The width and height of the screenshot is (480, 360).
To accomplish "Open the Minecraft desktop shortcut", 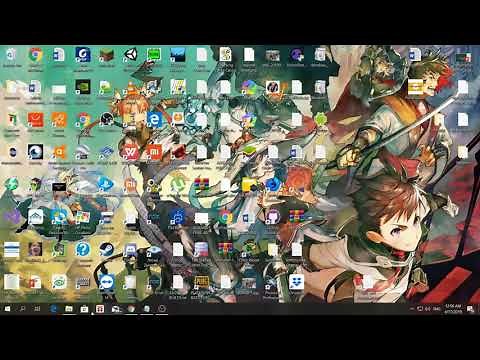I will point(107,55).
